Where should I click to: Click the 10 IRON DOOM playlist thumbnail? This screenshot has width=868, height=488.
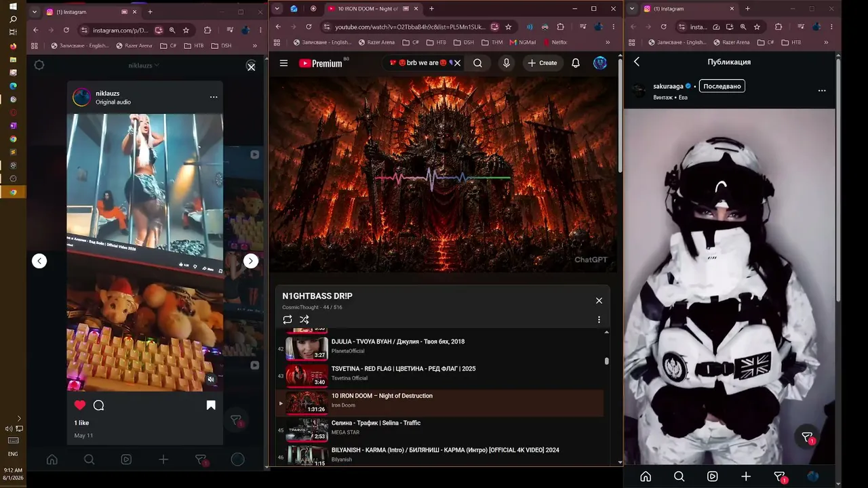[x=307, y=403]
